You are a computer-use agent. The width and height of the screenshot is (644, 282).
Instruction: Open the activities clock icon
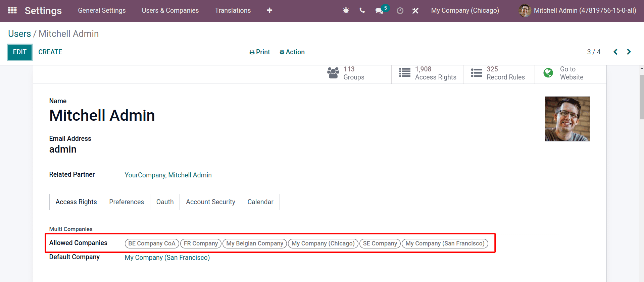point(400,11)
